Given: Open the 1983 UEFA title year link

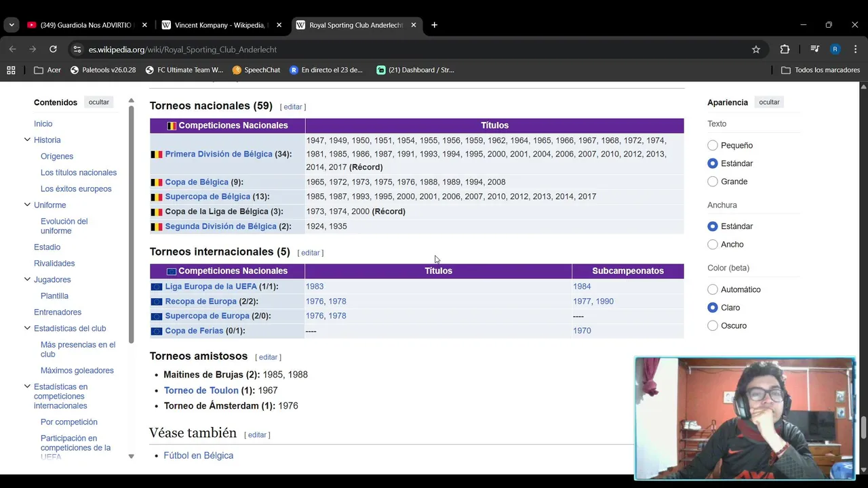Looking at the screenshot, I should (315, 287).
